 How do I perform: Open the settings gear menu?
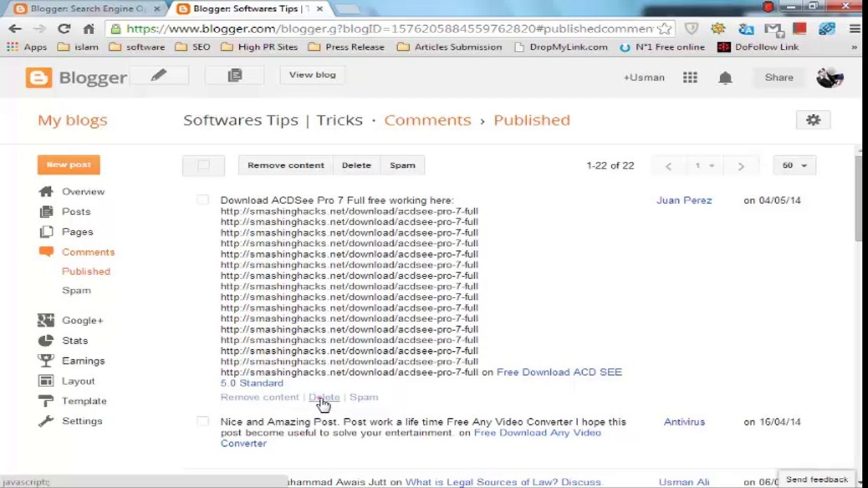(813, 120)
